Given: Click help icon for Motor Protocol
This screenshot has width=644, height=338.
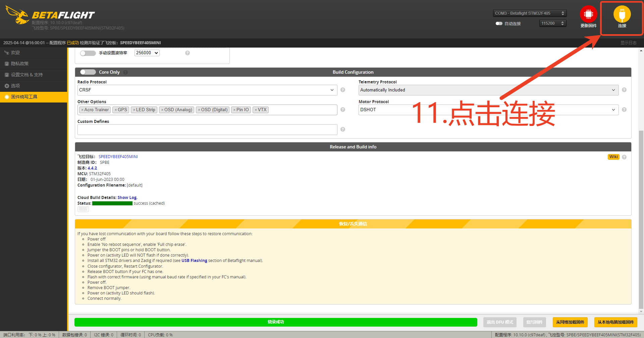Looking at the screenshot, I should click(624, 110).
